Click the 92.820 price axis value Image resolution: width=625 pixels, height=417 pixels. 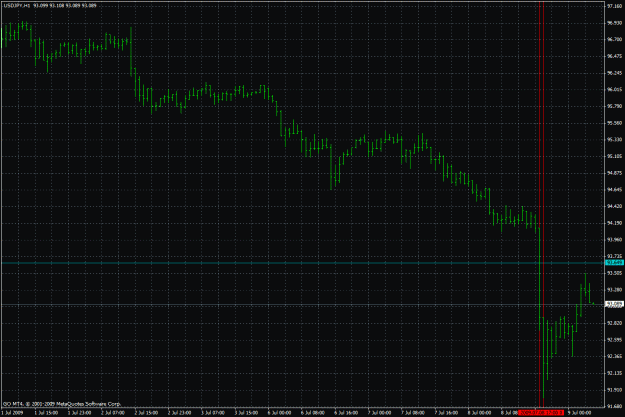pos(614,323)
